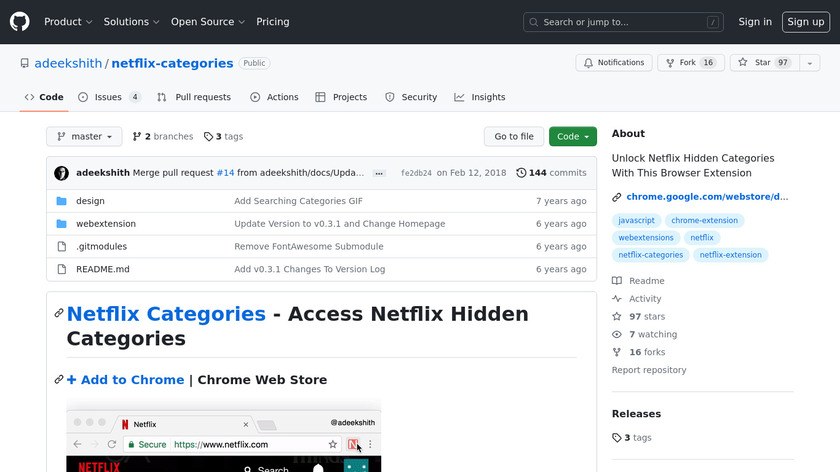Open the netflix-categories repository link

pos(172,63)
